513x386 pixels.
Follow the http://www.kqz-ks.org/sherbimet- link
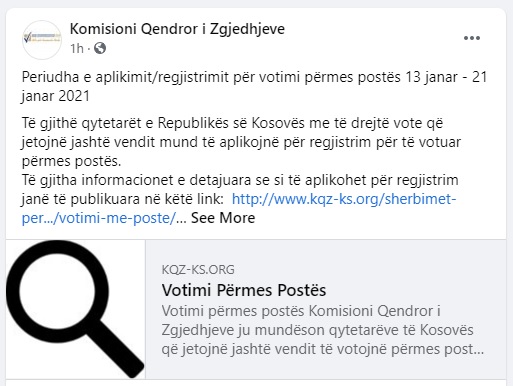pos(344,199)
